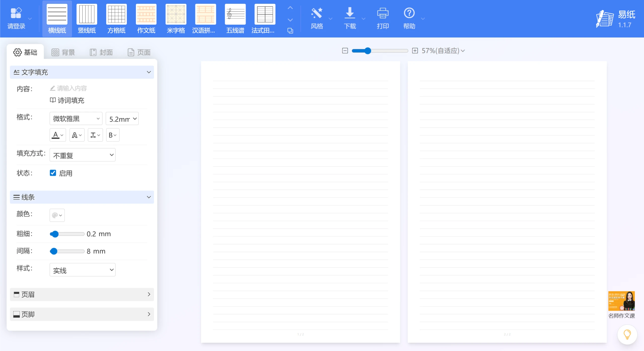
Task: Click the 打印 printer icon
Action: point(382,13)
